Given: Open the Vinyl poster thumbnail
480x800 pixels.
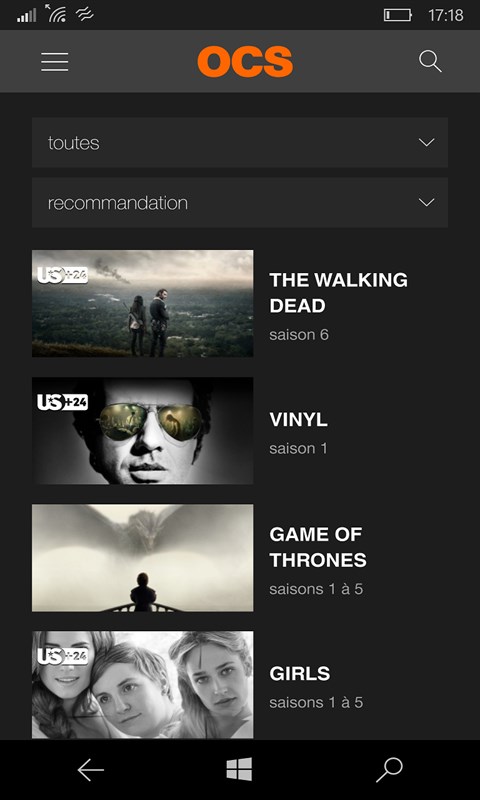Looking at the screenshot, I should [x=143, y=431].
